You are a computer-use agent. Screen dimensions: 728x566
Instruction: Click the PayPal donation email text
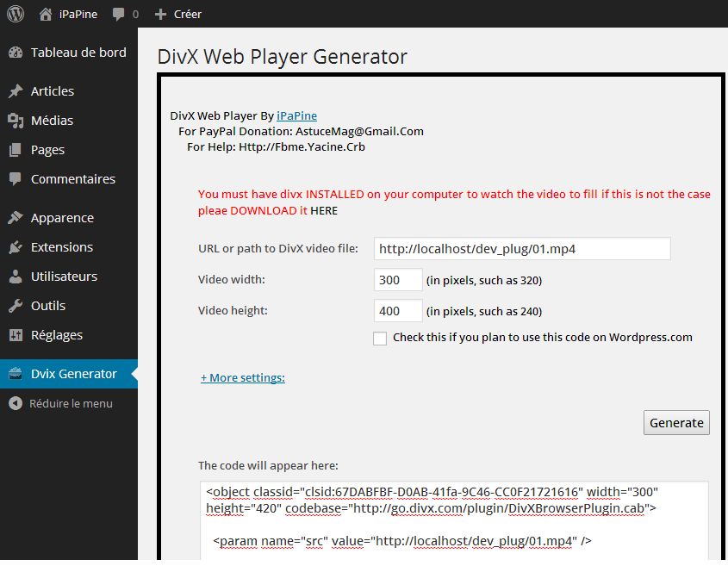[x=359, y=132]
